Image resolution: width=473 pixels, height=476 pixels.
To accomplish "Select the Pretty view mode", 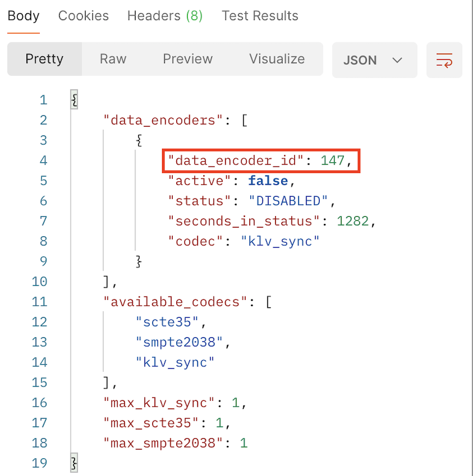I will pos(44,59).
